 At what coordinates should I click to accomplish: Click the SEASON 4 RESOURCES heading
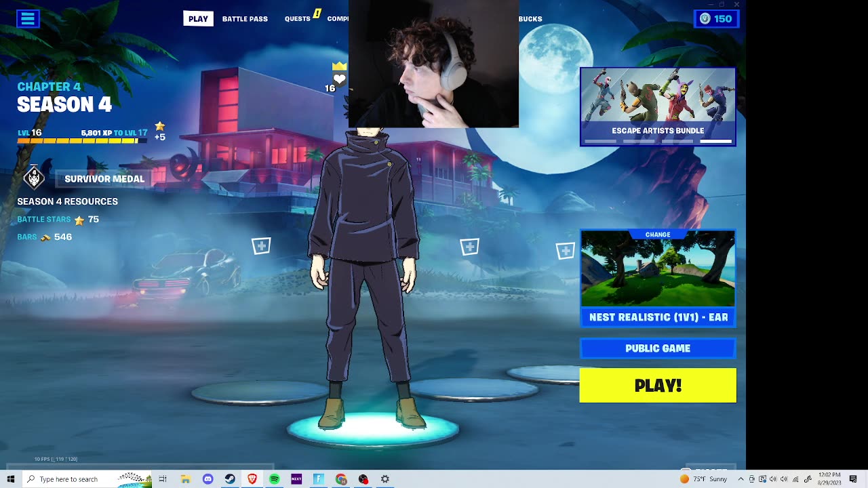click(x=67, y=201)
